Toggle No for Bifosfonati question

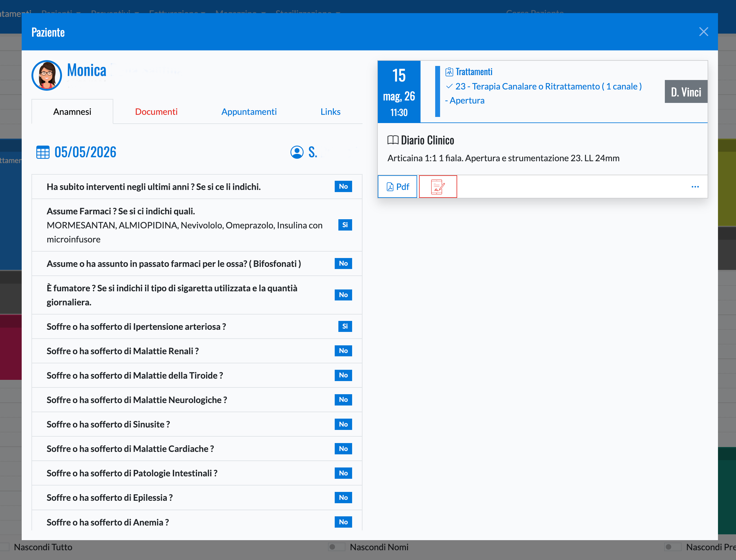343,264
